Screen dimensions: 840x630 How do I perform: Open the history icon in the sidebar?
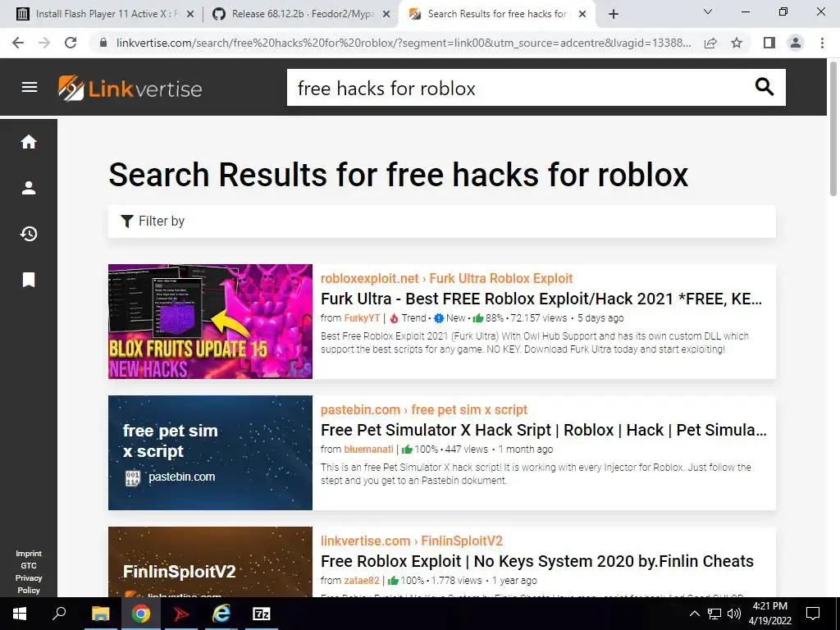click(x=29, y=234)
